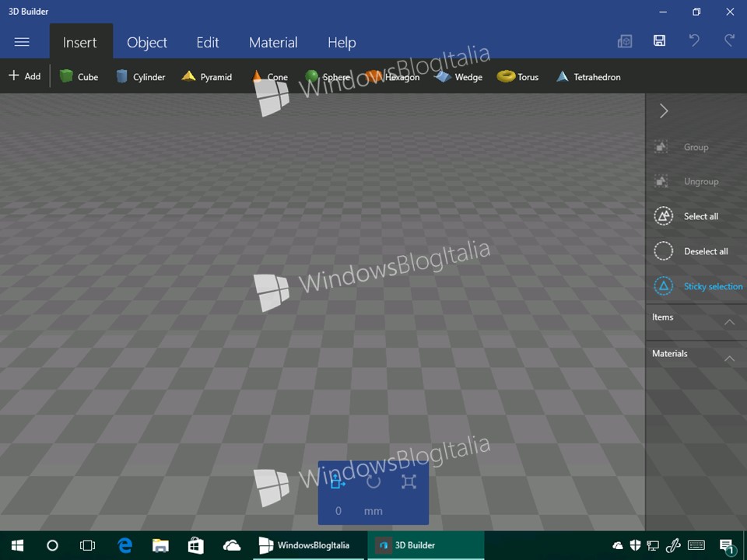Insert a Wedge shape
Viewport: 747px width, 560px height.
coord(458,77)
